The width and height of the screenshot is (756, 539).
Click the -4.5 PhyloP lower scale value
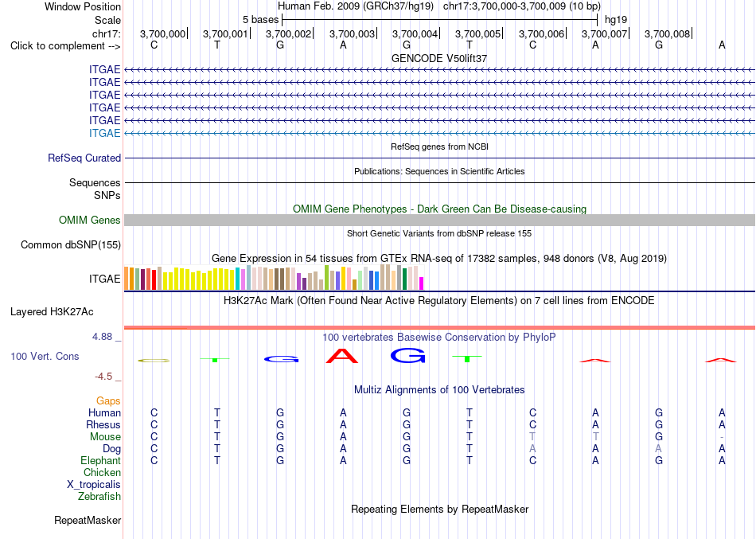click(103, 377)
